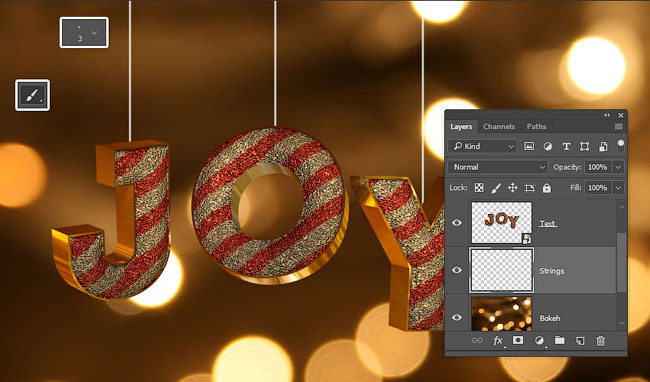Click the Fill value field
This screenshot has height=382, width=650.
[x=598, y=188]
